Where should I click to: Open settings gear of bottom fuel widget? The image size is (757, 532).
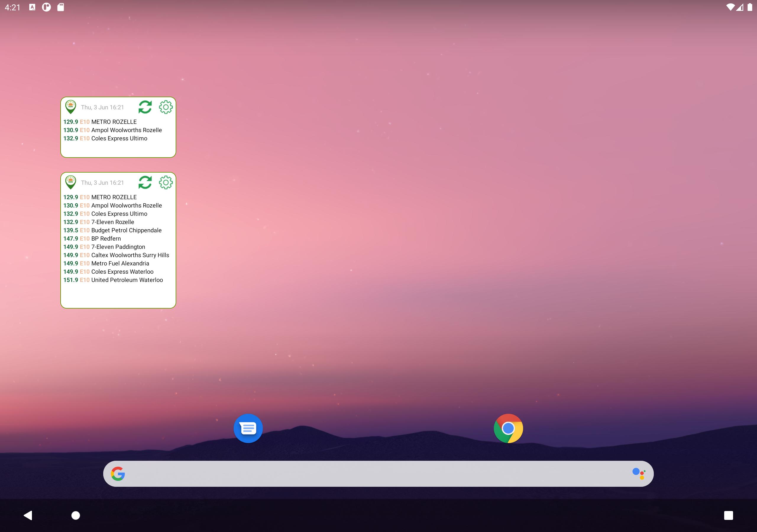[166, 182]
